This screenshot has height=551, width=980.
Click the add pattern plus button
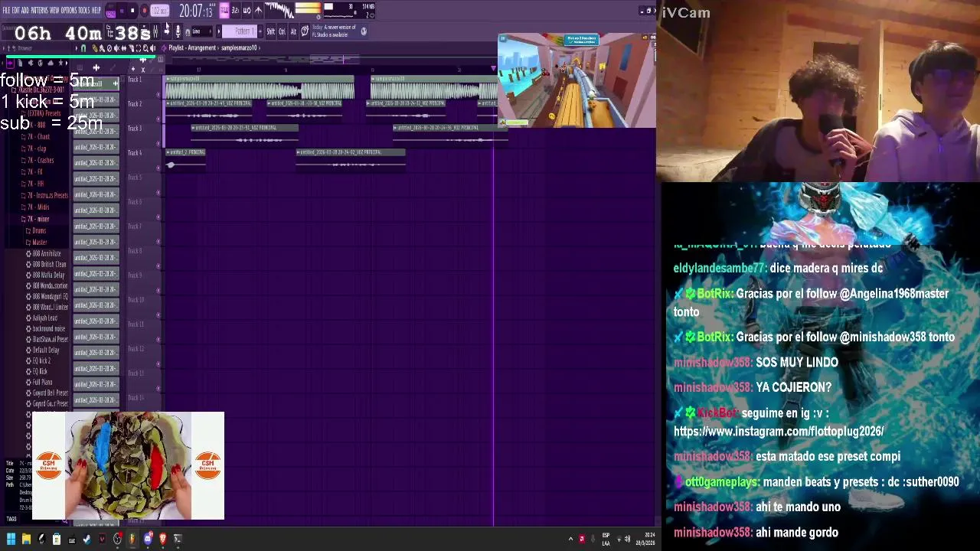click(260, 31)
